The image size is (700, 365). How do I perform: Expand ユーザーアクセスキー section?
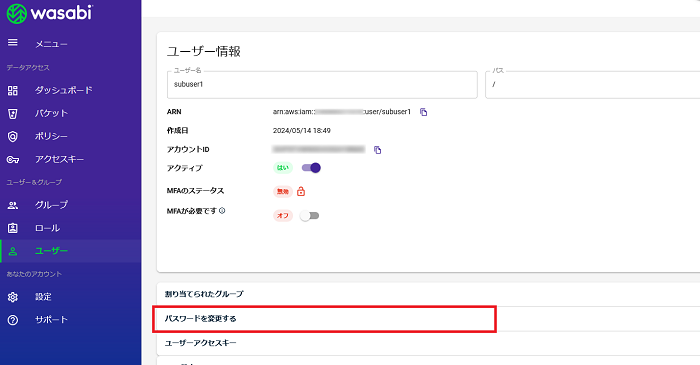[428, 343]
